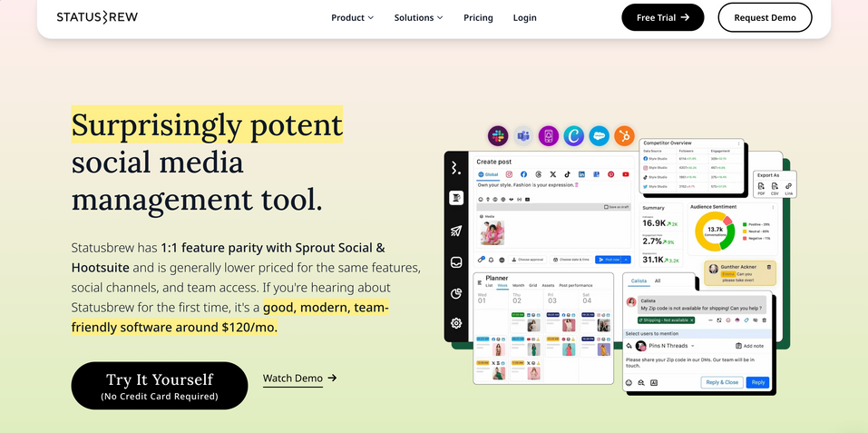Open the settings gear in sidebar
Image resolution: width=868 pixels, height=433 pixels.
coord(456,323)
